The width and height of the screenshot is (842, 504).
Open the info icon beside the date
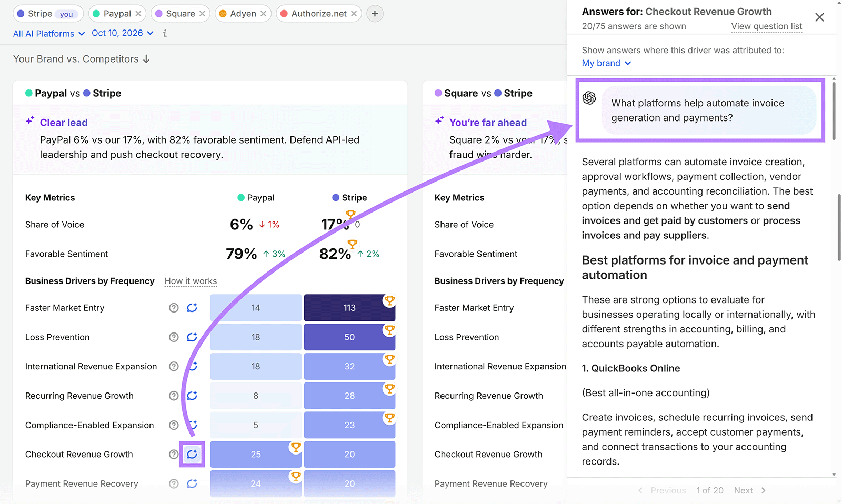click(x=165, y=33)
